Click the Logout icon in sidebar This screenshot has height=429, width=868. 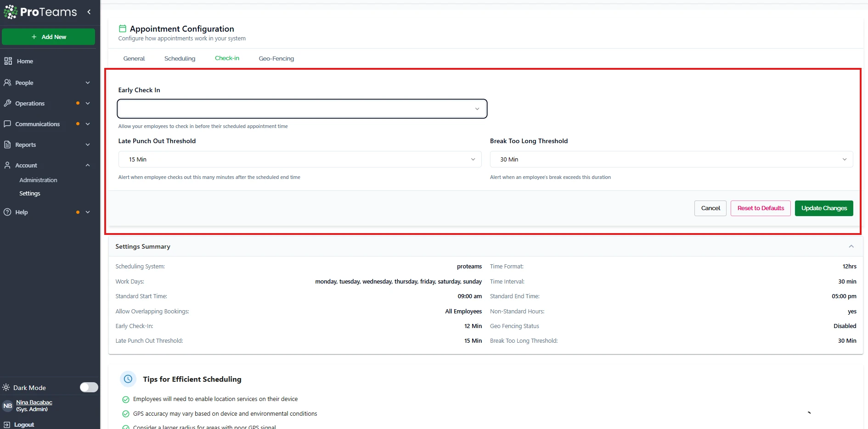point(7,424)
